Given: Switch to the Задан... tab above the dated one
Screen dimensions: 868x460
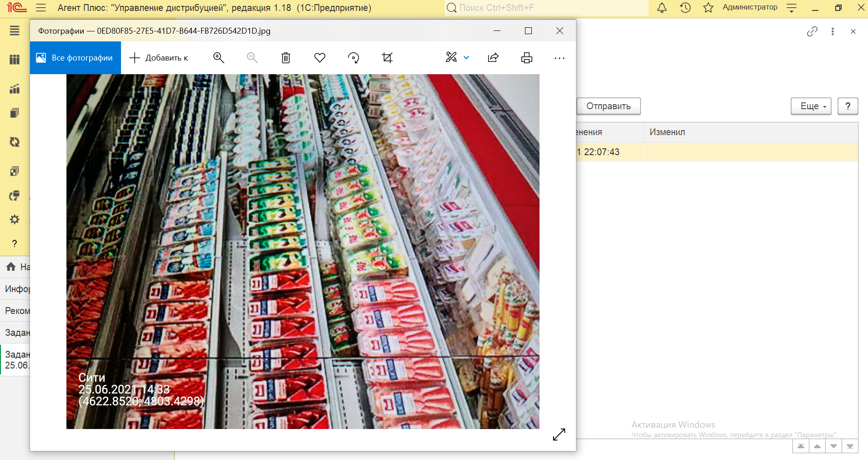Looking at the screenshot, I should point(15,333).
